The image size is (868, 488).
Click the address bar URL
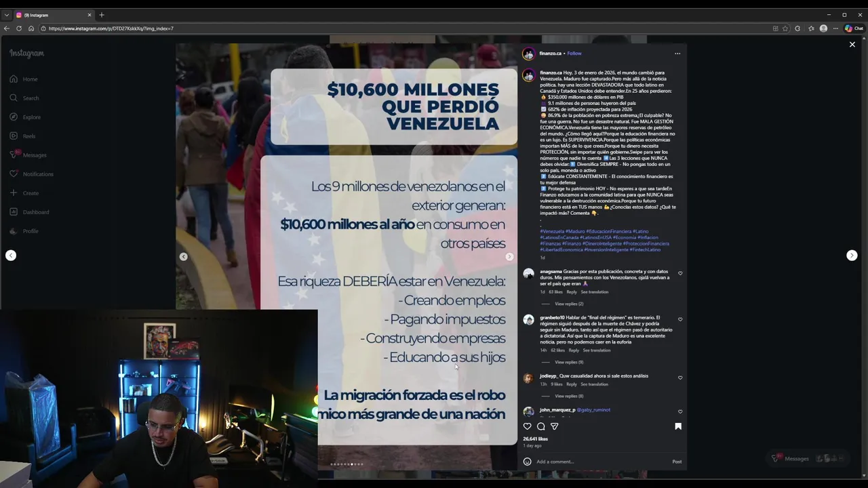[x=111, y=28]
